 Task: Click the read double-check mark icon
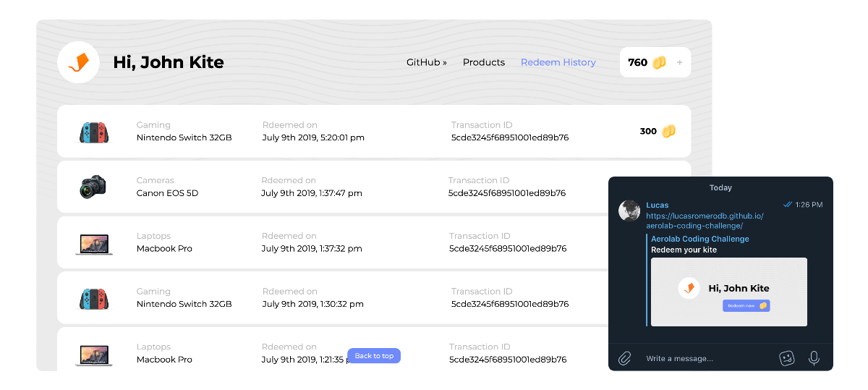point(788,205)
